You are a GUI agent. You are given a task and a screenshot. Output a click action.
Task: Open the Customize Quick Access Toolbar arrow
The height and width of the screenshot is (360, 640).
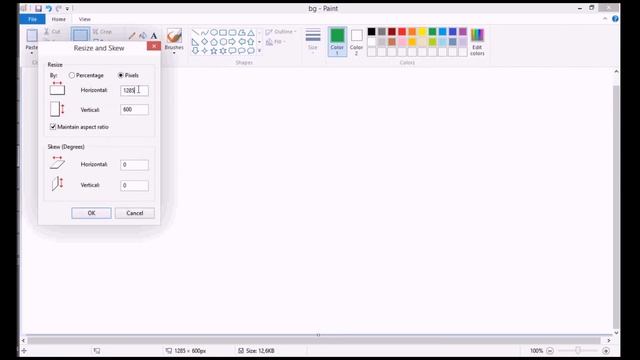click(x=67, y=8)
